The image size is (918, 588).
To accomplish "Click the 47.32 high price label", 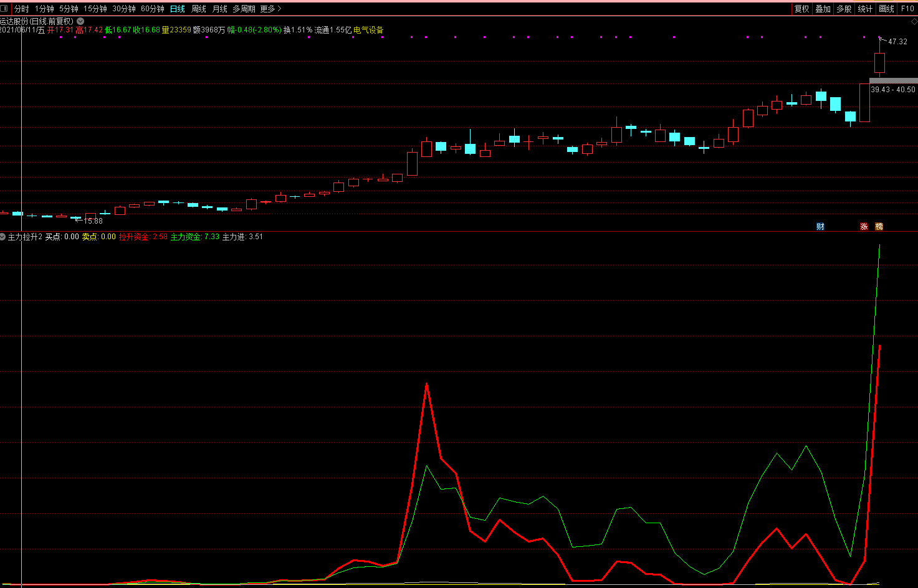I will pos(897,42).
